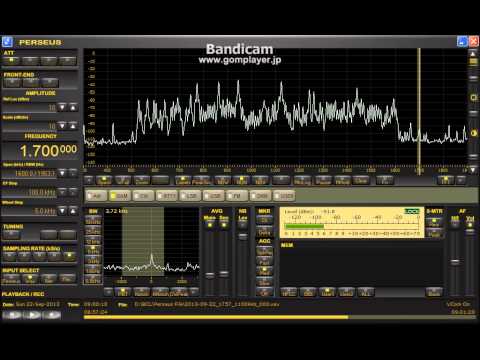
Task: Decrease Wheel Step with its down arrow
Action: pos(62,211)
